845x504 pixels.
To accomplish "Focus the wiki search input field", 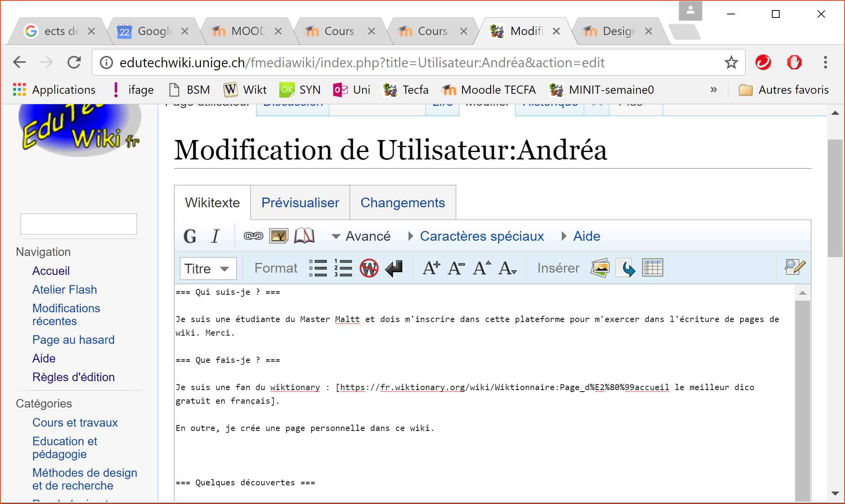I will click(x=79, y=224).
